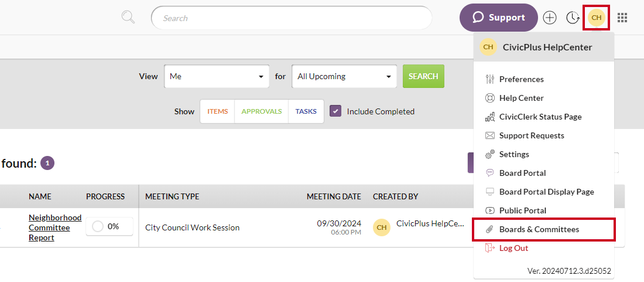Click the 09/30/2024 meeting date cell

pyautogui.click(x=339, y=223)
